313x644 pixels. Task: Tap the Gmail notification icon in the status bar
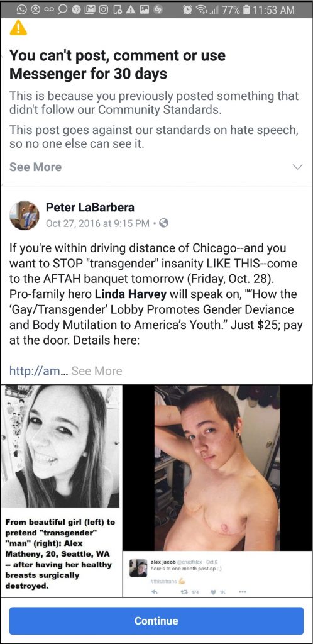point(90,9)
